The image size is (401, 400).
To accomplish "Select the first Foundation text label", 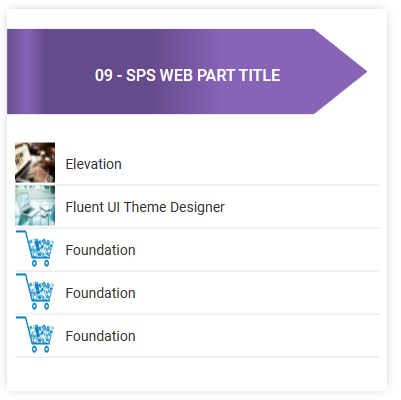I will [100, 250].
